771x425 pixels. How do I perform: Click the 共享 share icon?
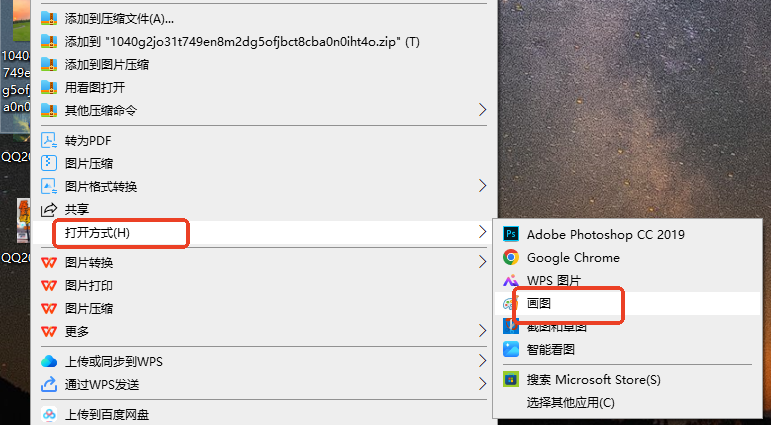pyautogui.click(x=48, y=209)
